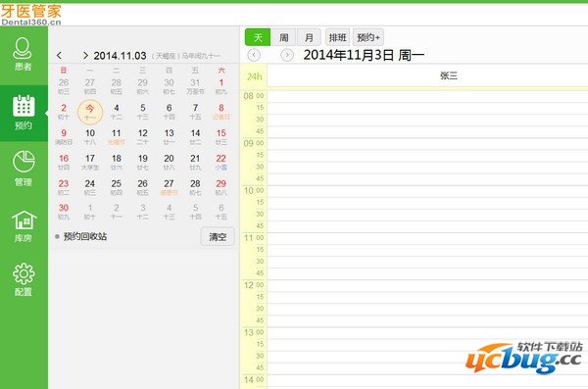Click the 牙医管家 logo

(x=30, y=15)
